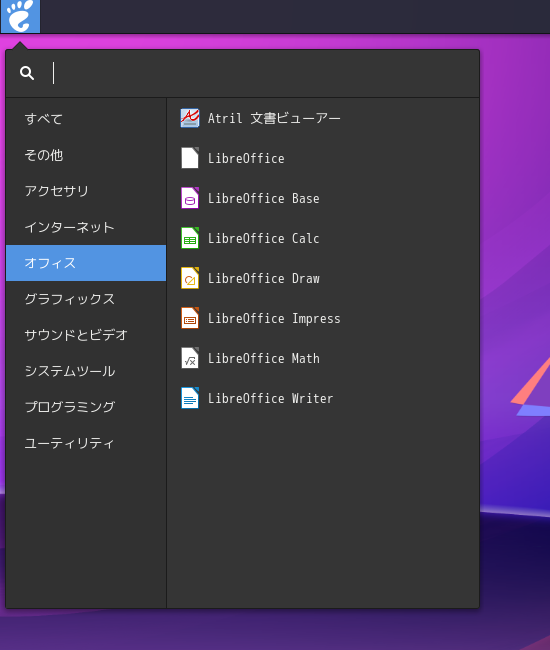Image resolution: width=550 pixels, height=650 pixels.
Task: Open LibreOffice Impress presentation icon
Action: coord(190,318)
